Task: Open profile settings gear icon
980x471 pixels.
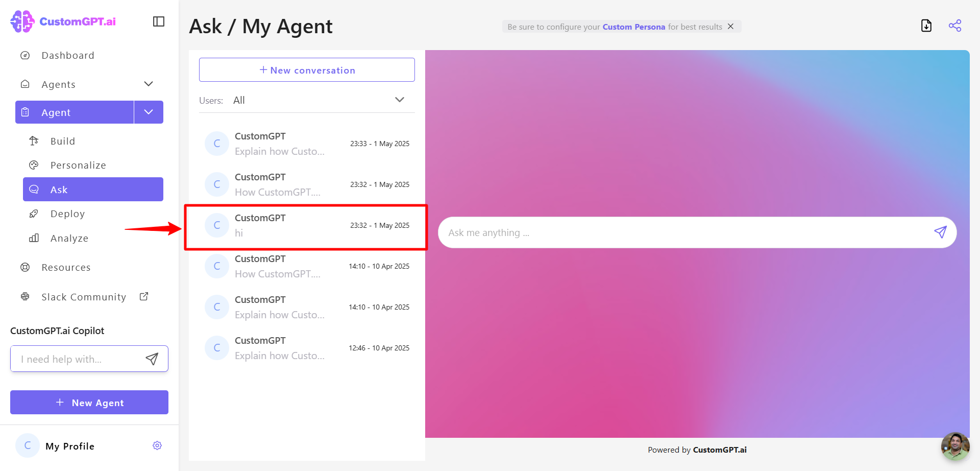Action: pos(157,445)
